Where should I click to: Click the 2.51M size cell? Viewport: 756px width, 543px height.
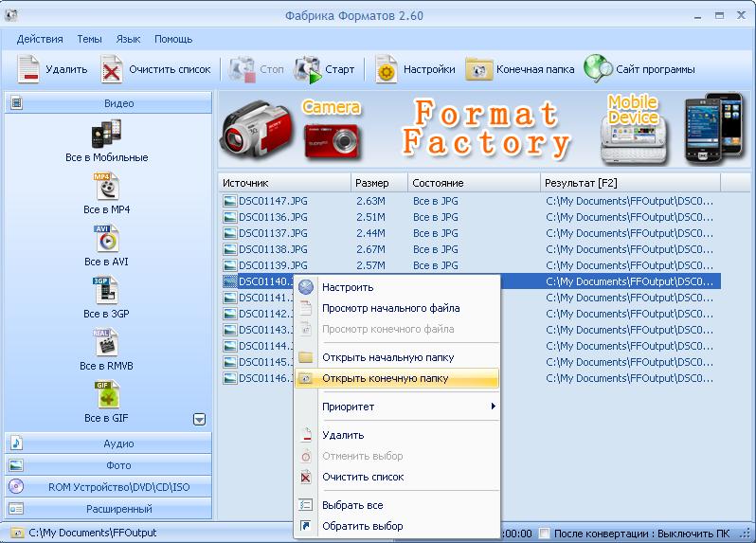point(370,217)
